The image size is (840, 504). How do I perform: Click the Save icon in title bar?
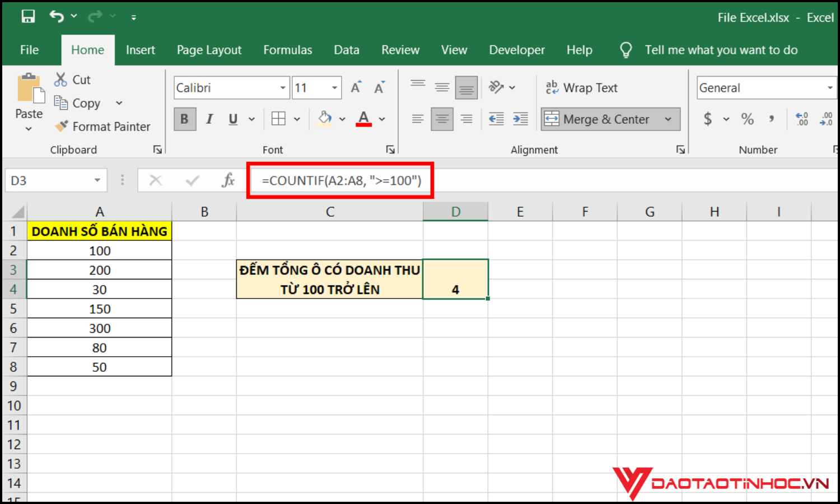click(28, 17)
